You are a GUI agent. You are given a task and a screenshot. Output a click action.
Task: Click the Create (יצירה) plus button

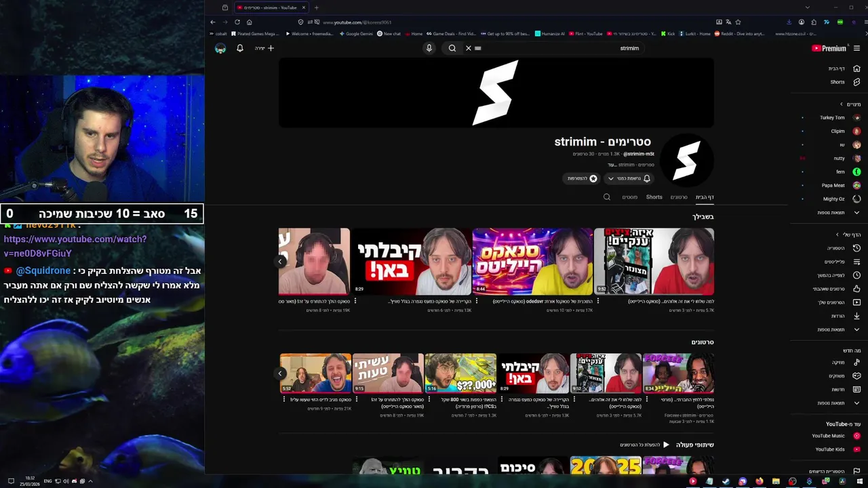(x=264, y=48)
